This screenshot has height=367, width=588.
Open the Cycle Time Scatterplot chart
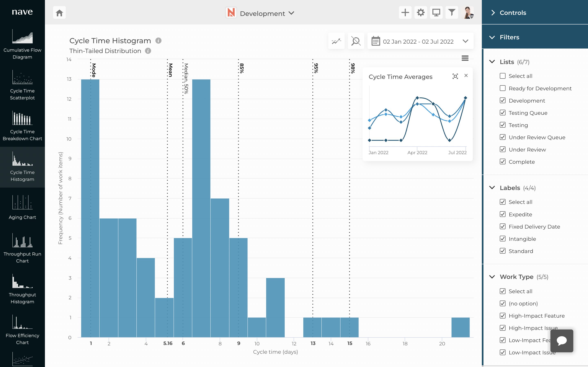[x=22, y=85]
